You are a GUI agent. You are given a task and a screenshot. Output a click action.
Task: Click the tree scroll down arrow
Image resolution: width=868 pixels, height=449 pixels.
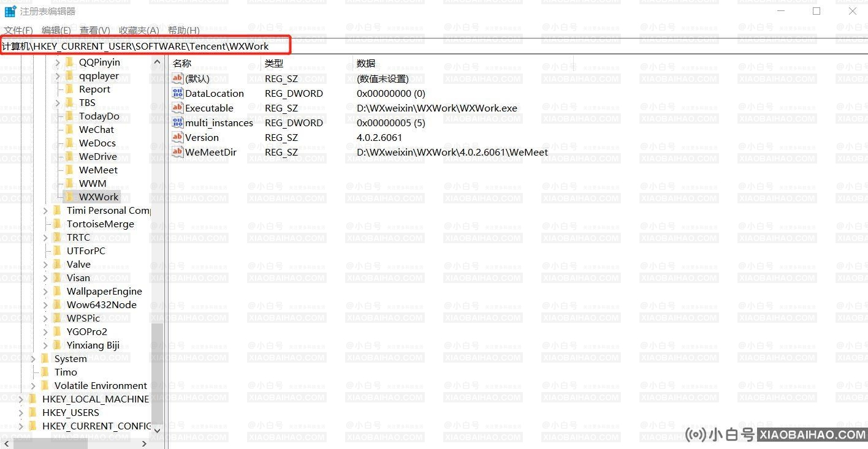(157, 431)
